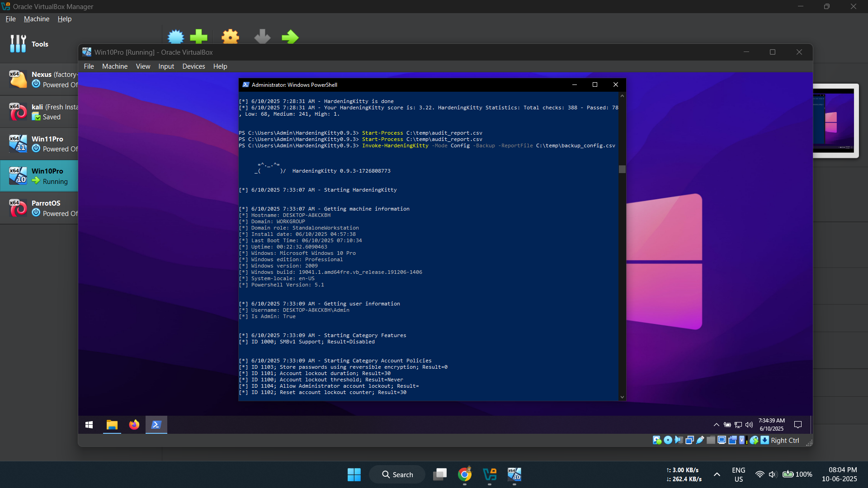This screenshot has height=488, width=868.
Task: Open VM Settings via the orange gear icon
Action: (231, 37)
